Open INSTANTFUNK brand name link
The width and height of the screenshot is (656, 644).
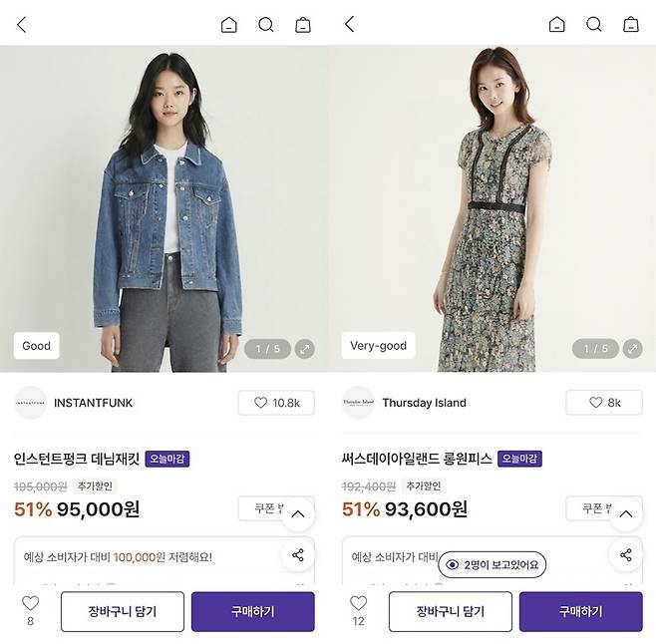coord(93,403)
